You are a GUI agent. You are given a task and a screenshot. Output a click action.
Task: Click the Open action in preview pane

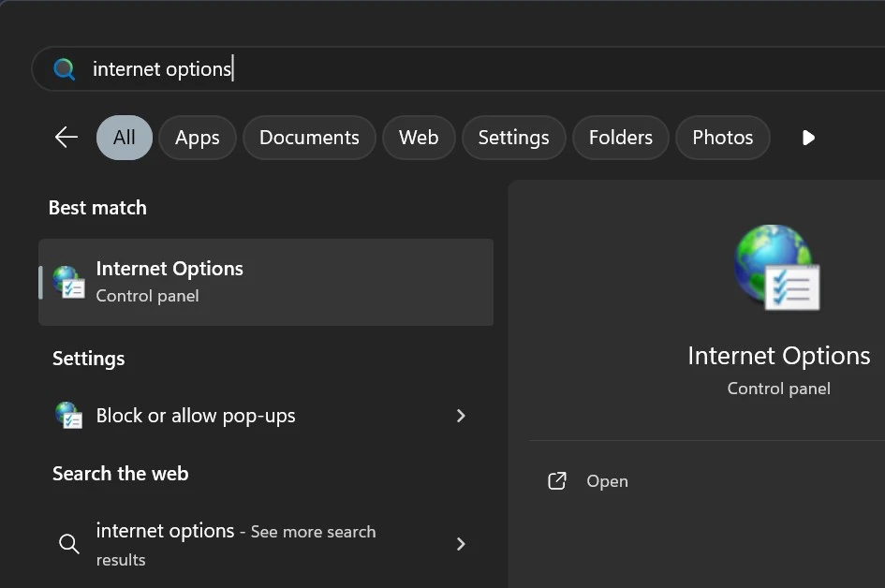607,481
